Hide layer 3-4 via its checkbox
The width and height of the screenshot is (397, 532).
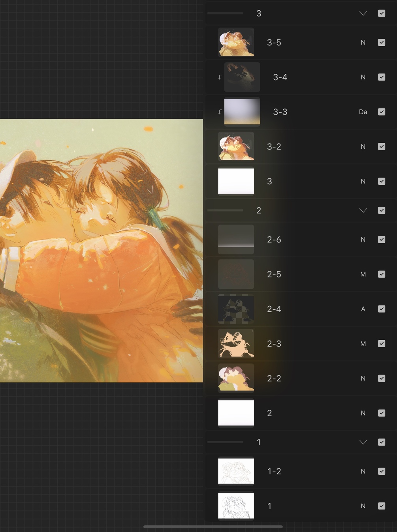pyautogui.click(x=382, y=77)
